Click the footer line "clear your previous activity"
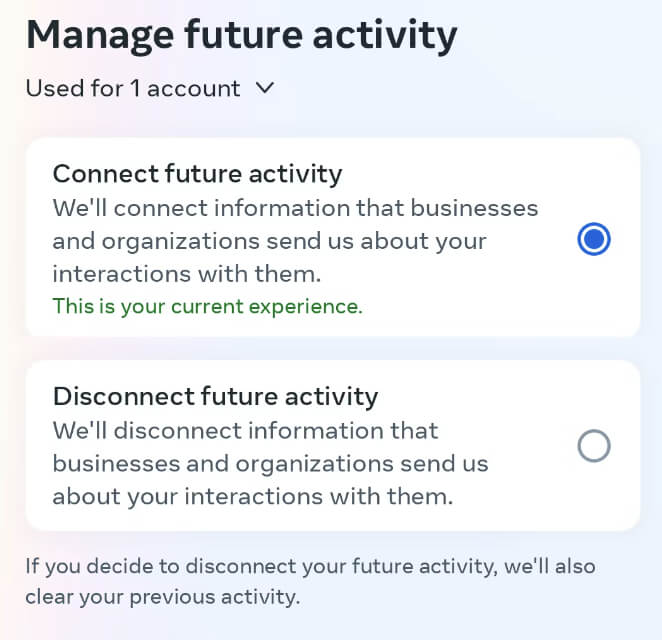Image resolution: width=662 pixels, height=640 pixels. (162, 598)
